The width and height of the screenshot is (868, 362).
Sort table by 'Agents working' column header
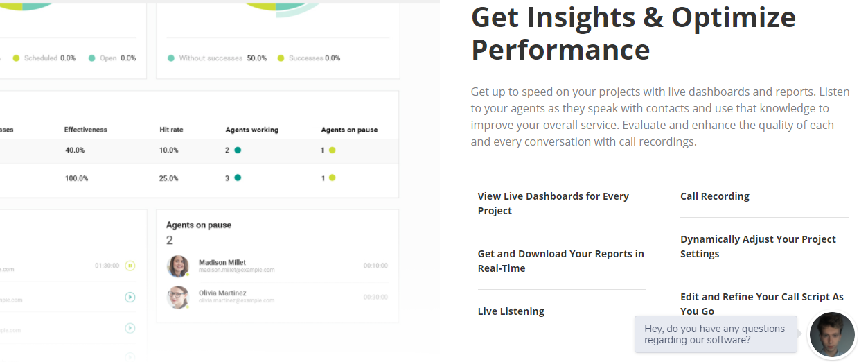(x=251, y=130)
